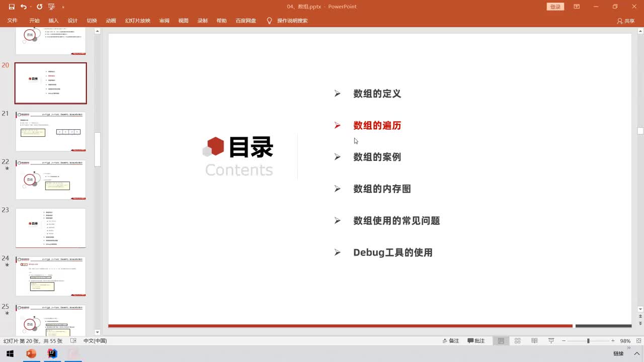
Task: Open the customize quick access toolbar dropdown
Action: [63, 7]
